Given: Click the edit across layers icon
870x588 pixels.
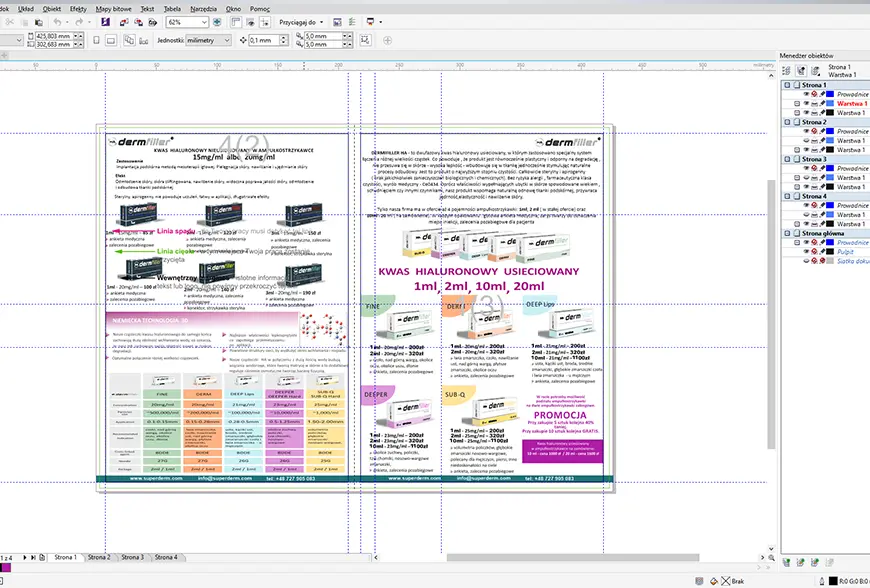Looking at the screenshot, I should [x=801, y=70].
